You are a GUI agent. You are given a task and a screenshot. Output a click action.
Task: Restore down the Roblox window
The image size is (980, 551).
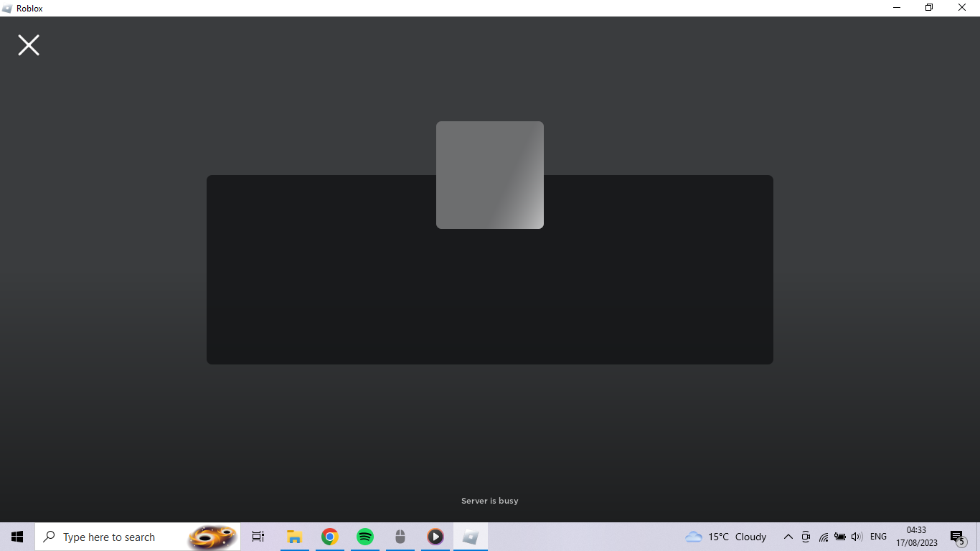click(x=929, y=8)
